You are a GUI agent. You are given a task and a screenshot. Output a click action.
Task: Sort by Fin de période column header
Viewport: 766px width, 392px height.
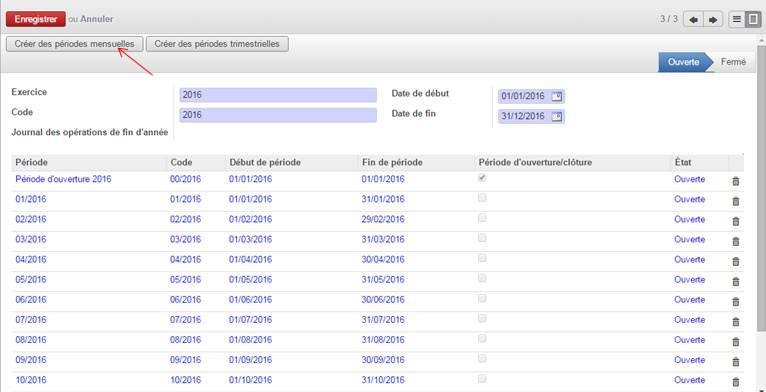(392, 162)
